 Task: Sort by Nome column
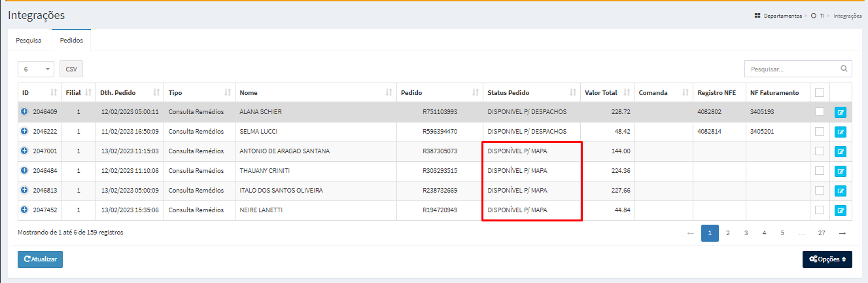point(389,93)
